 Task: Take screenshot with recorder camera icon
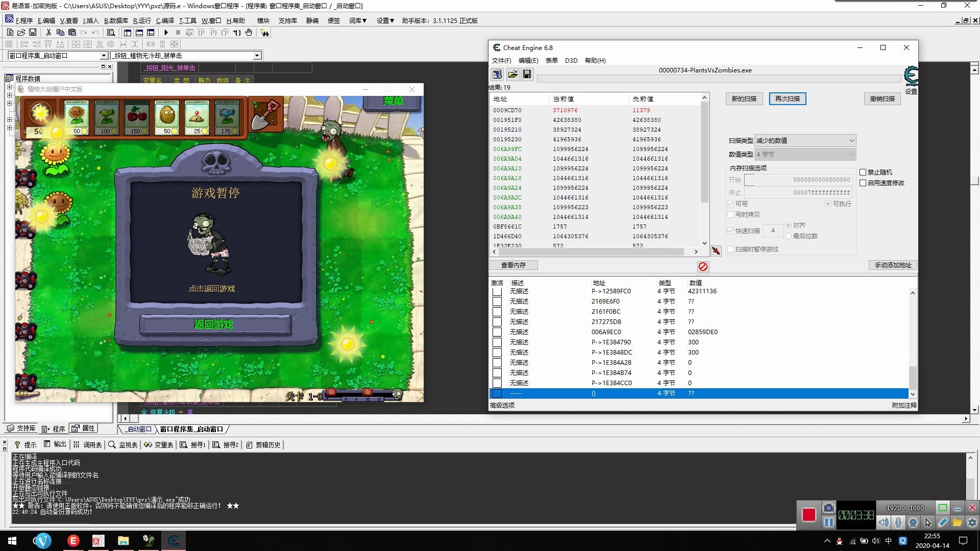pos(828,508)
